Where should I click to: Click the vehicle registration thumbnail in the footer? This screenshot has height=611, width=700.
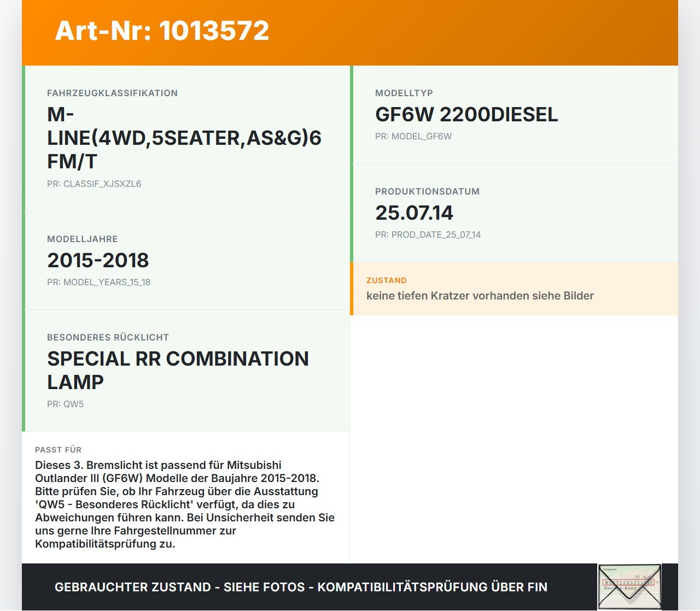click(629, 587)
